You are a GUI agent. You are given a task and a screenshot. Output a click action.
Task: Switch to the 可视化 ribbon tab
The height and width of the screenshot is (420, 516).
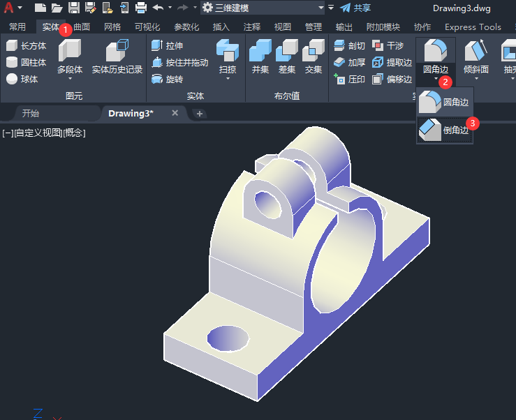(147, 27)
